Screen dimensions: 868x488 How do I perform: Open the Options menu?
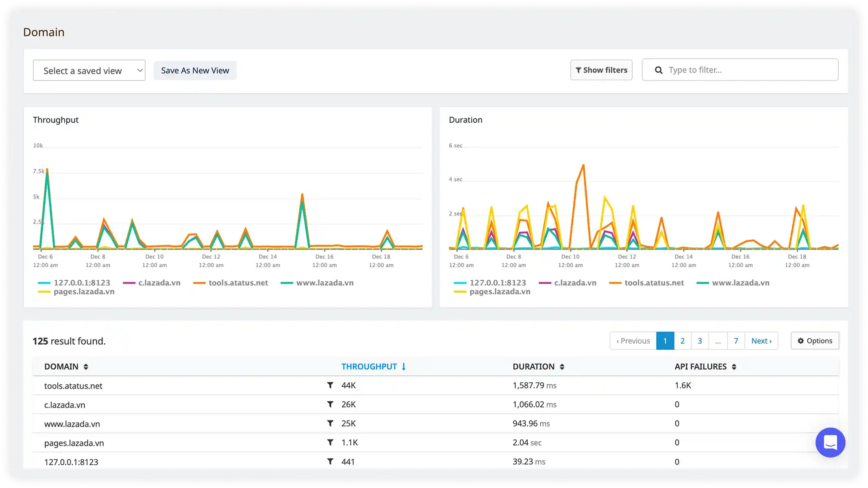(814, 341)
